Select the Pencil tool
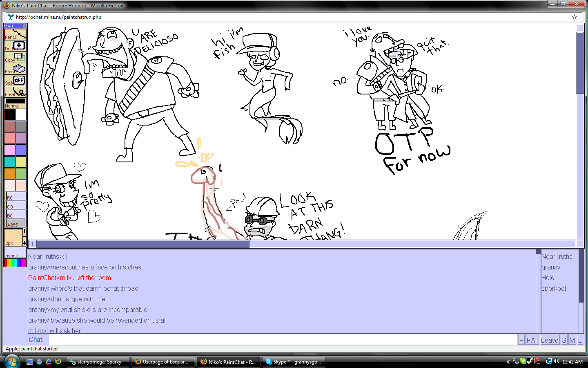Screen dimensions: 588x368 [x=15, y=34]
